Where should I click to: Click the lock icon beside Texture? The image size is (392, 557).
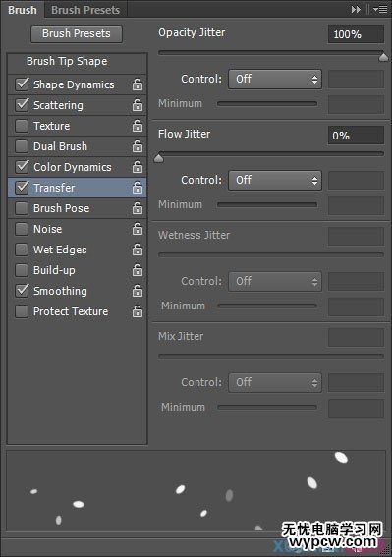[138, 126]
